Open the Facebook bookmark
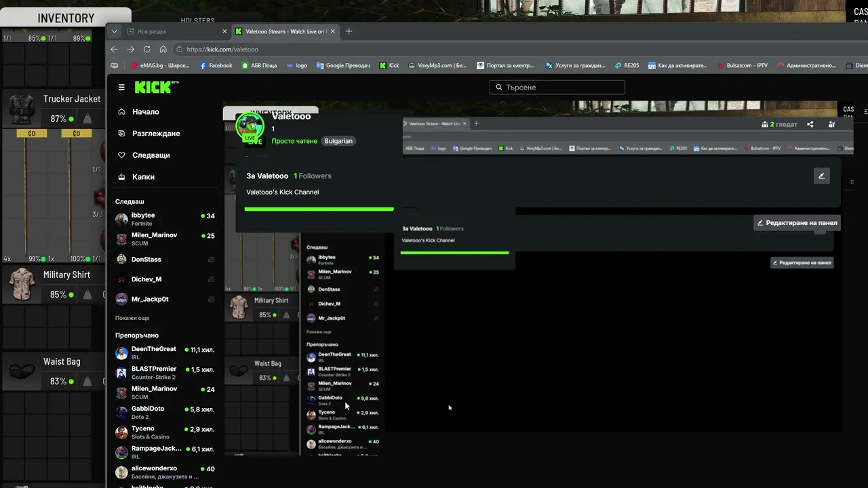This screenshot has height=488, width=868. [216, 66]
